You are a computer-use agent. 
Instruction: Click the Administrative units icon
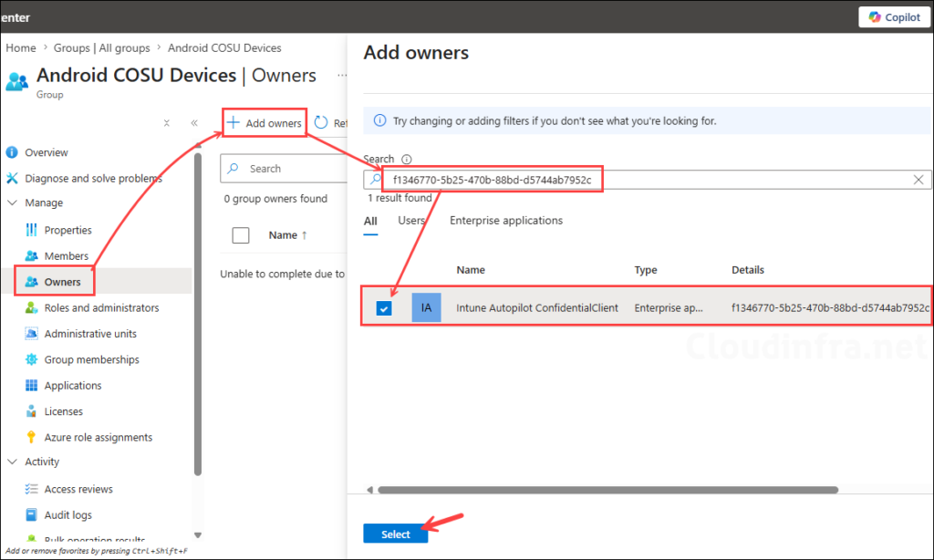(32, 334)
